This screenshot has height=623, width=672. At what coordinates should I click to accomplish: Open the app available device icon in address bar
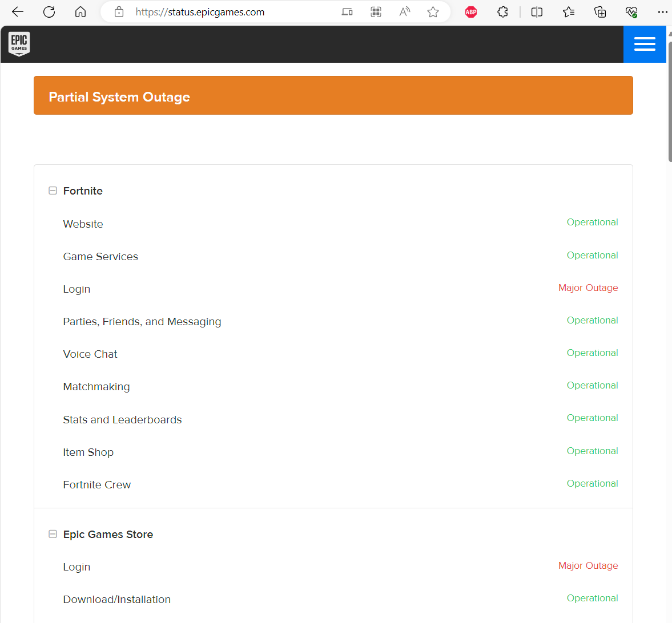(347, 12)
